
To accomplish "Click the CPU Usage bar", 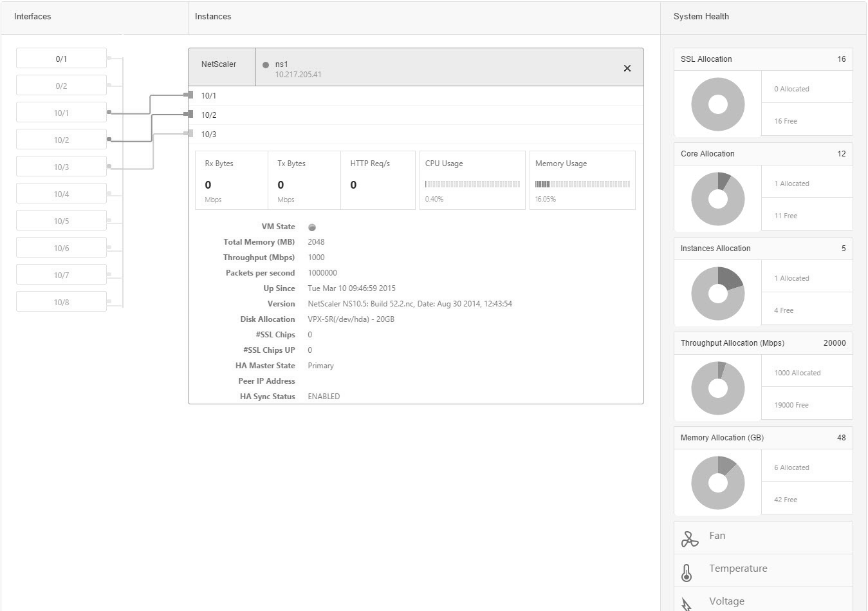I will pyautogui.click(x=472, y=184).
